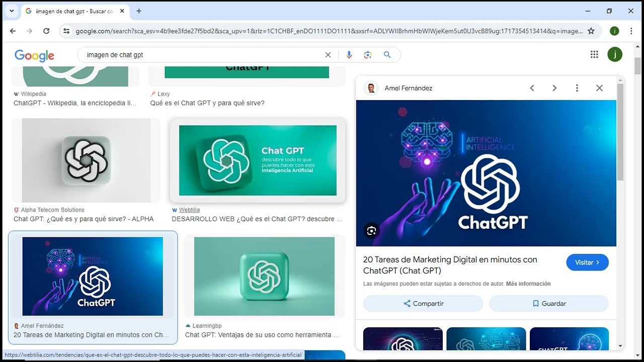Search inside image with Lens button
The height and width of the screenshot is (362, 644).
[371, 230]
